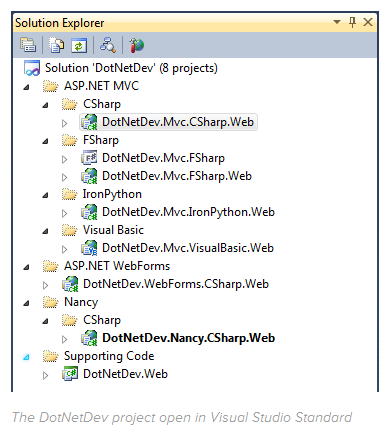Screen dimensions: 391x434
Task: Expand the DotNetDev.Web project node
Action: [x=46, y=375]
